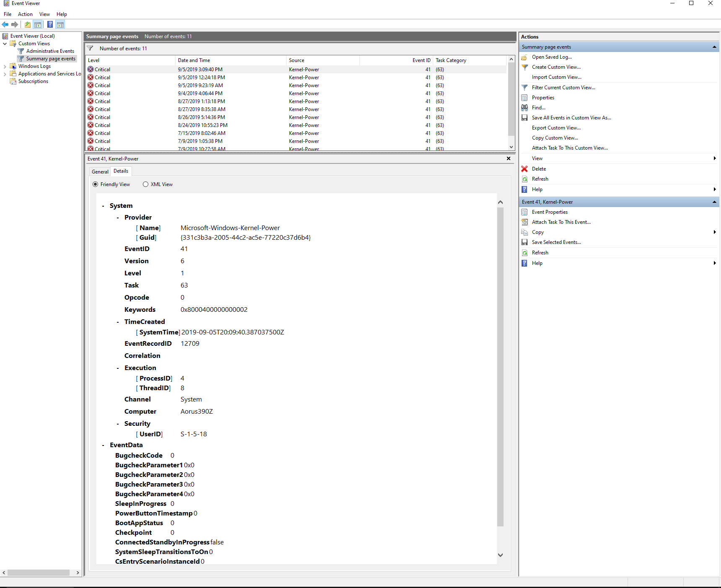Click the Date and Time column header
Viewport: 721px width, 588px height.
pos(231,60)
